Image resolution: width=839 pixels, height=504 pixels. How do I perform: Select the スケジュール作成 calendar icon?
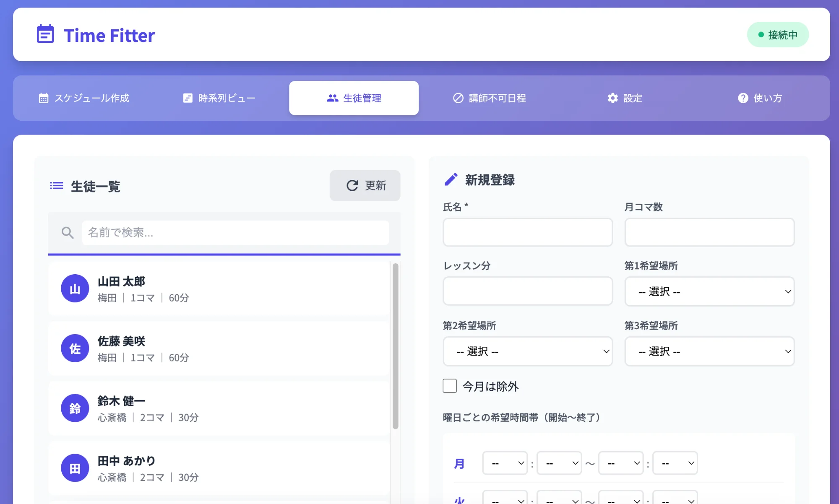point(44,98)
